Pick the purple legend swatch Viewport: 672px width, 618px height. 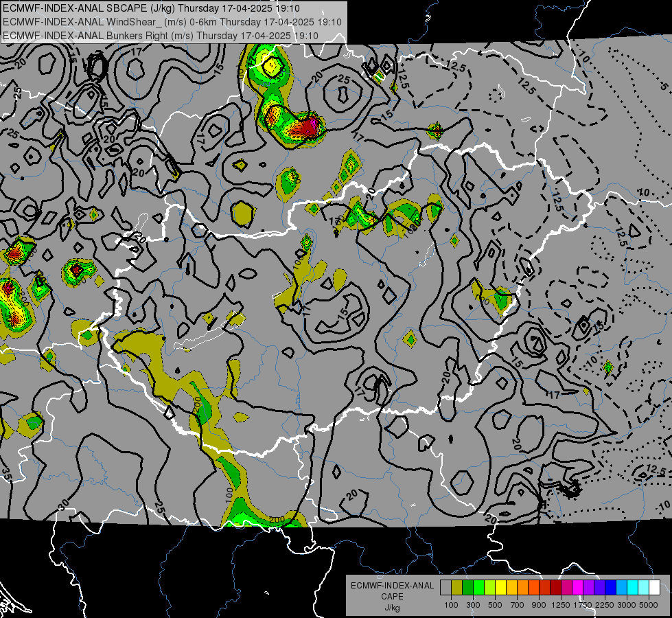(x=589, y=587)
